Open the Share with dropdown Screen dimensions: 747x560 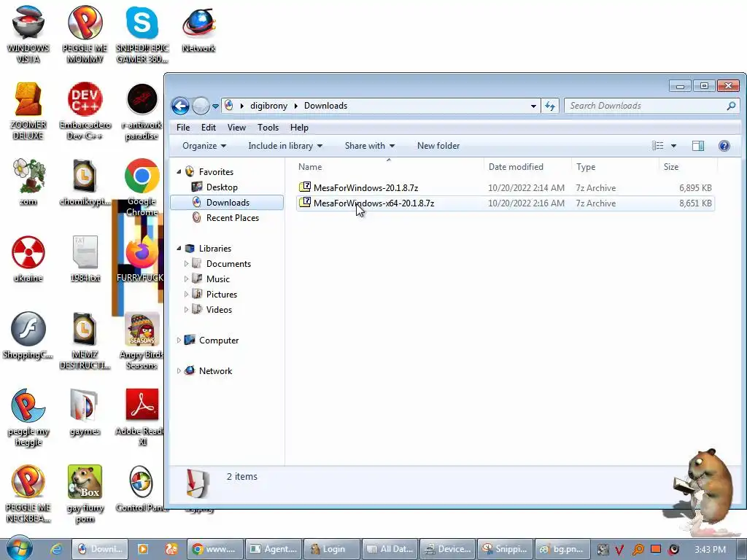[369, 146]
